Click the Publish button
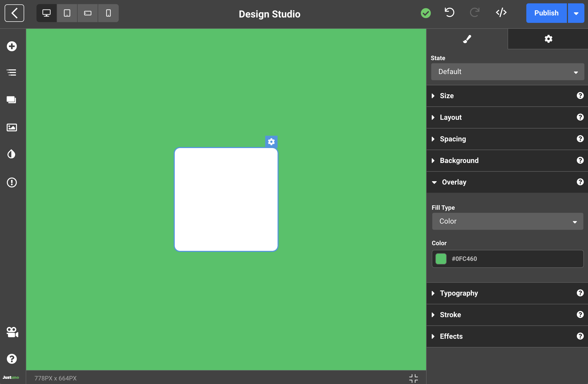The height and width of the screenshot is (384, 588). pos(546,13)
